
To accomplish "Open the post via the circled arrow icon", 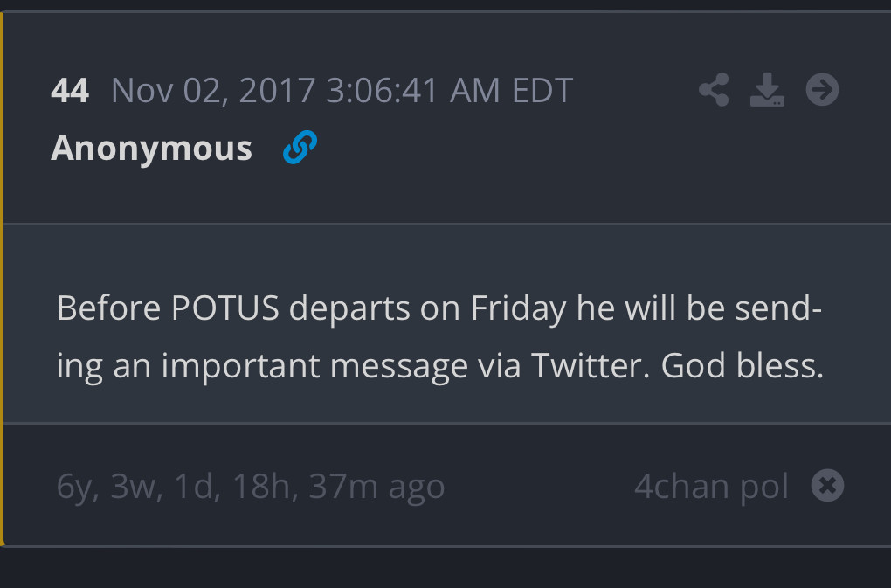I will (x=822, y=89).
